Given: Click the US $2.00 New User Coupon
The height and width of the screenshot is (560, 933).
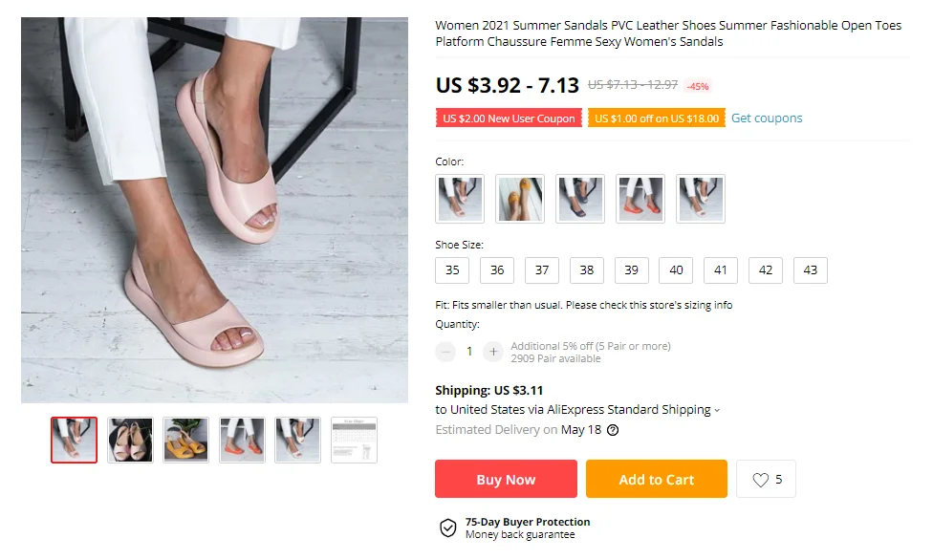Looking at the screenshot, I should click(509, 118).
